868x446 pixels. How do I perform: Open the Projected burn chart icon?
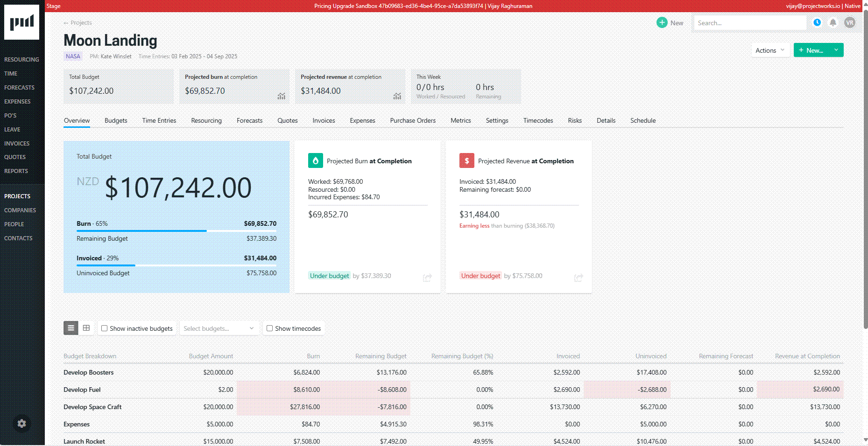[282, 96]
